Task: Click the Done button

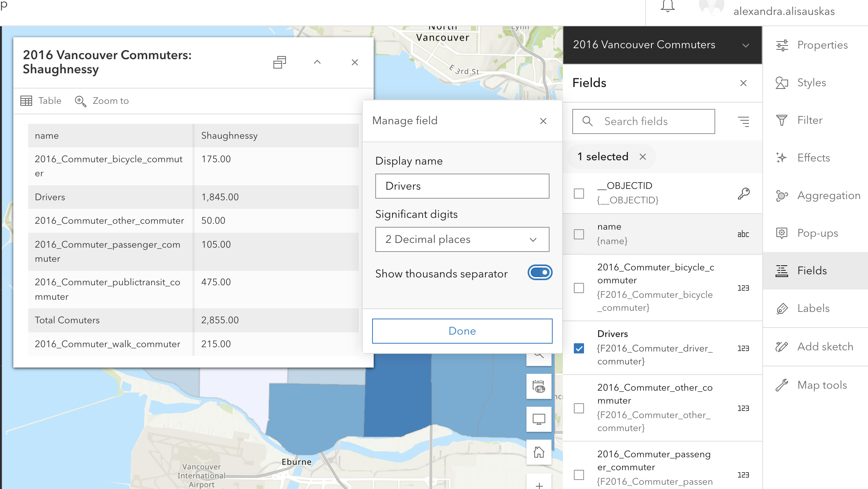Action: [462, 331]
